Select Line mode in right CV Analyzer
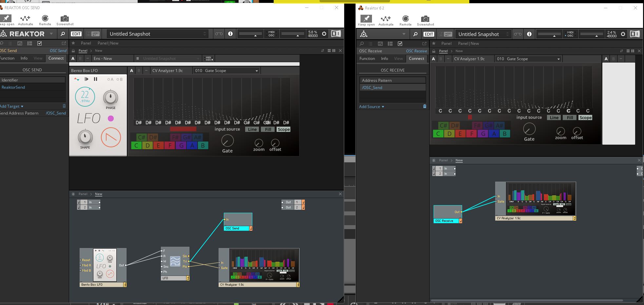 pyautogui.click(x=554, y=117)
